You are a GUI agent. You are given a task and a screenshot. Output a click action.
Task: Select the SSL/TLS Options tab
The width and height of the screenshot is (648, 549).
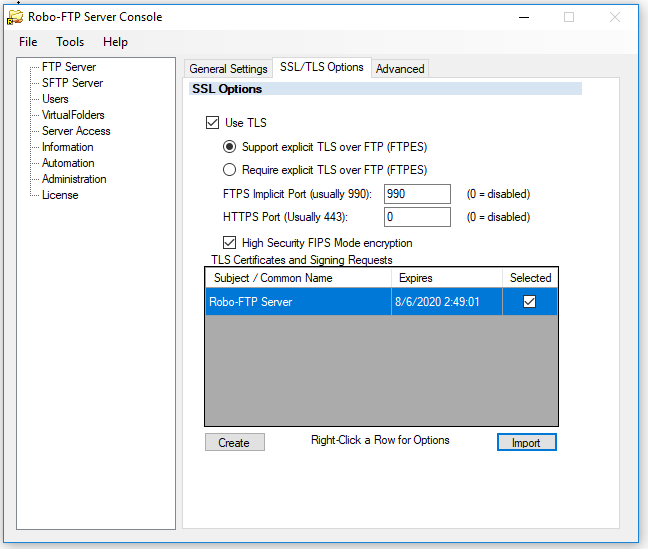coord(322,67)
